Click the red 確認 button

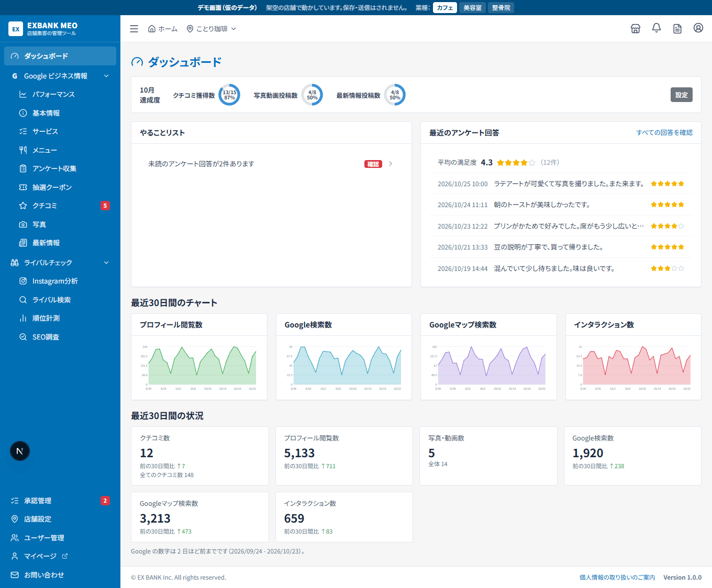pyautogui.click(x=373, y=164)
